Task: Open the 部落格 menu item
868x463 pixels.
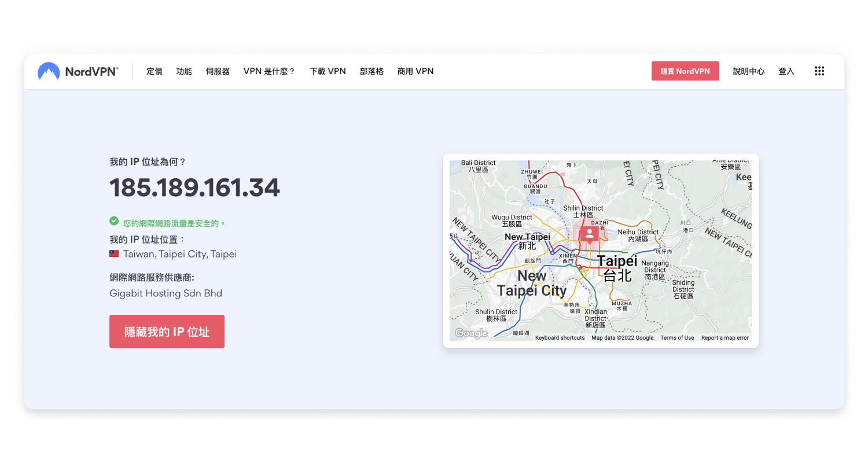Action: point(372,71)
